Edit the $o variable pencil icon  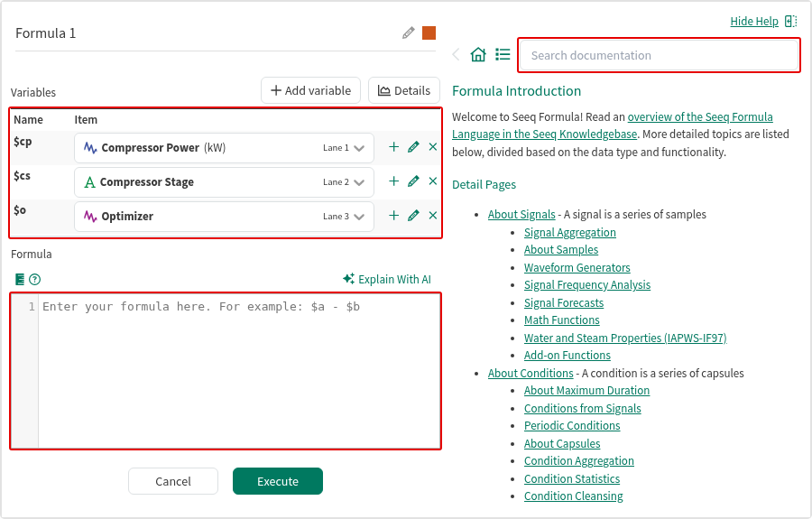click(x=413, y=216)
